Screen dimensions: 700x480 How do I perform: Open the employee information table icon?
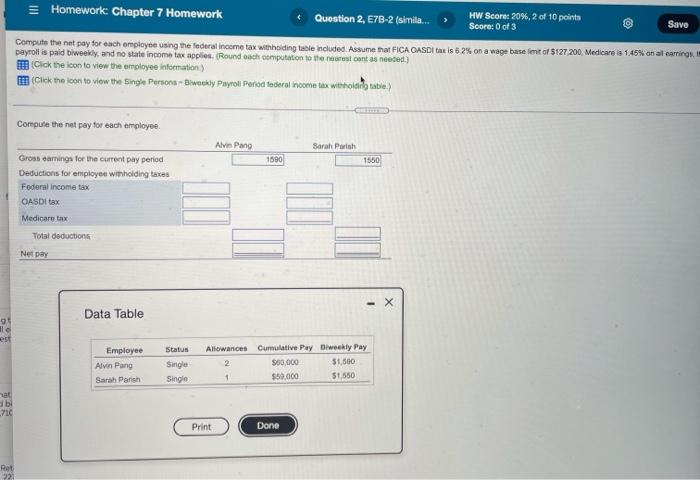coord(23,65)
